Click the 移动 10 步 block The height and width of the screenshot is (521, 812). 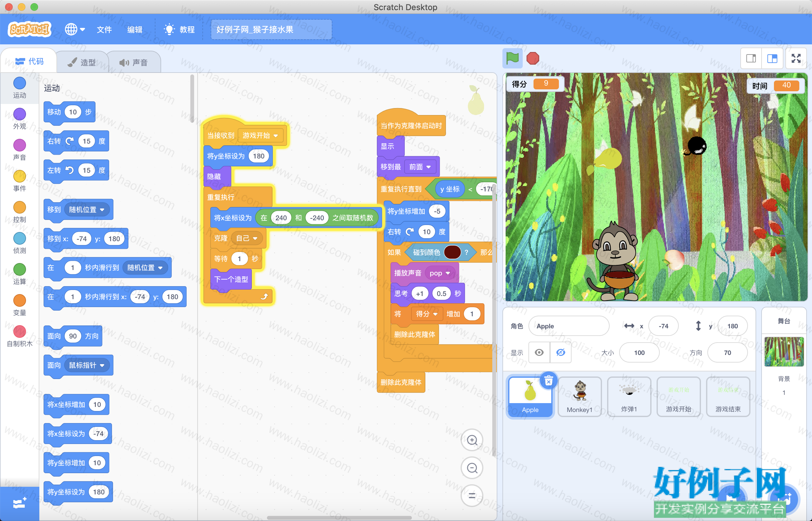(x=69, y=112)
